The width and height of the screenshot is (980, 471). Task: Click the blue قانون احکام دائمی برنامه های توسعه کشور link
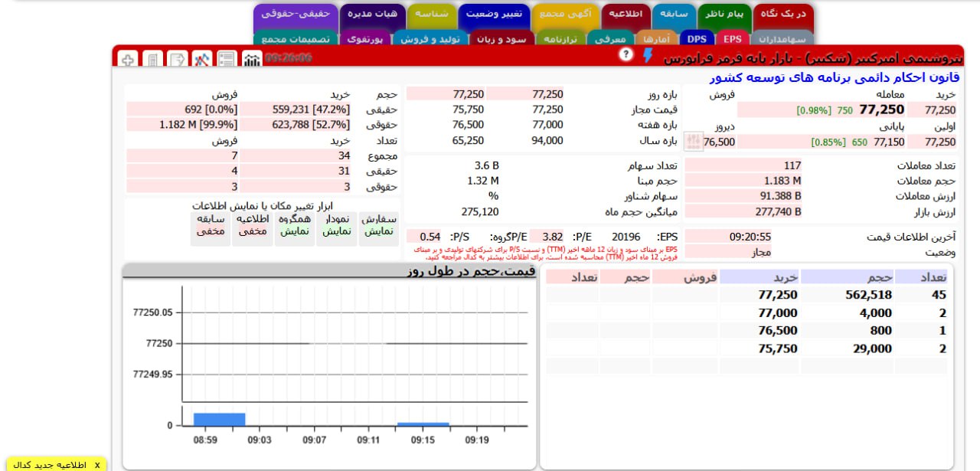pos(835,77)
